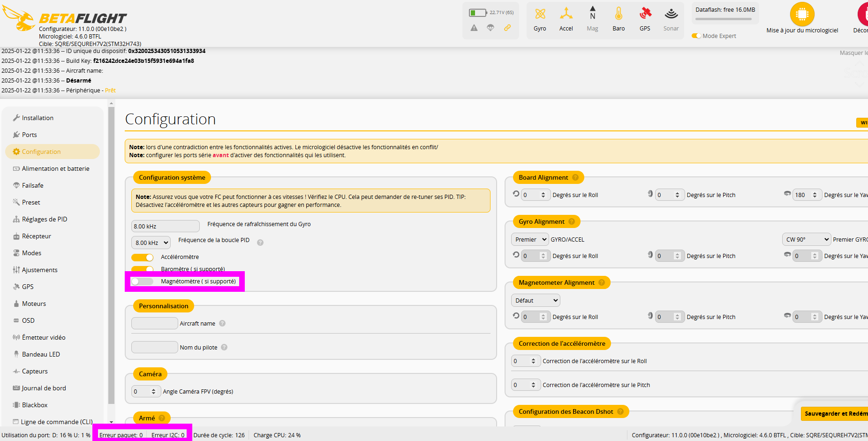Expand the Premier GYRO/ACCEL dropdown
The width and height of the screenshot is (868, 441).
pyautogui.click(x=529, y=239)
